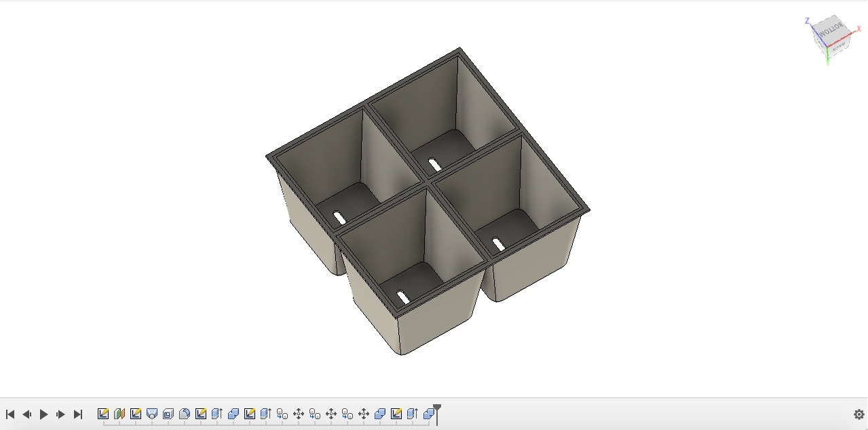868x430 pixels.
Task: Select the Shell feature in timeline
Action: point(168,414)
